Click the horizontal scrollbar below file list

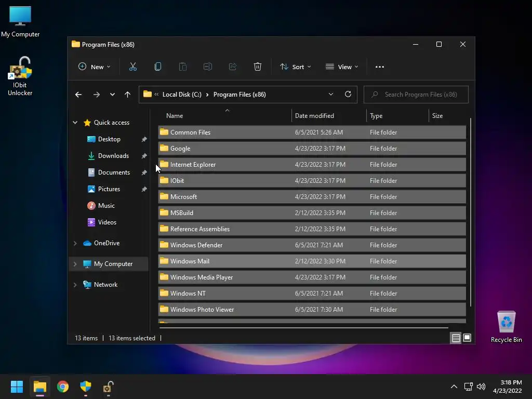[304, 328]
